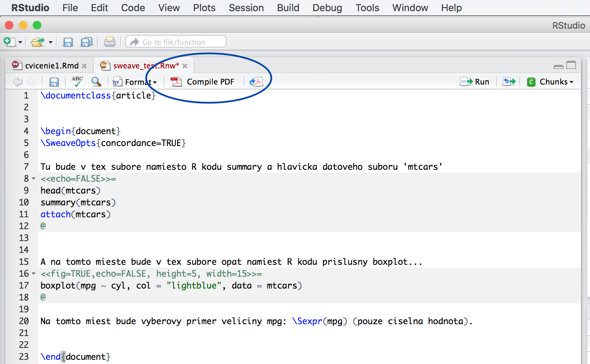Close the sweave_test.Rnw tab
Image resolution: width=590 pixels, height=364 pixels.
[x=185, y=66]
